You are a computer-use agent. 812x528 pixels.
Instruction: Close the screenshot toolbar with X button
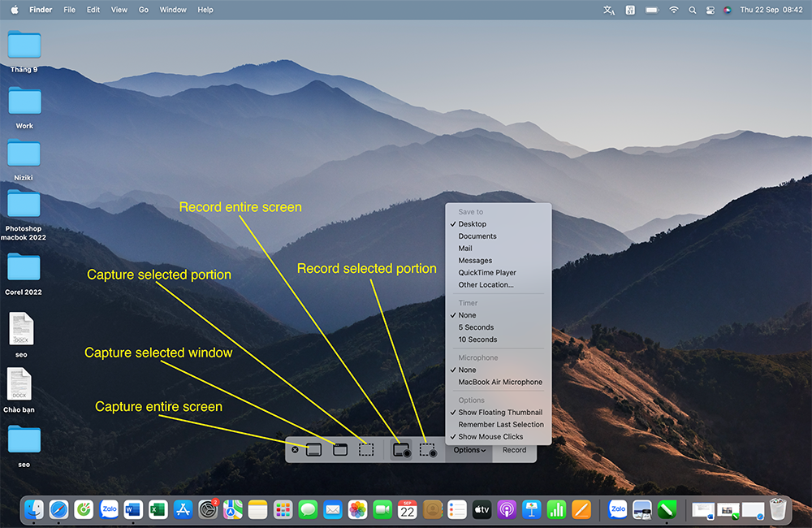[x=295, y=450]
